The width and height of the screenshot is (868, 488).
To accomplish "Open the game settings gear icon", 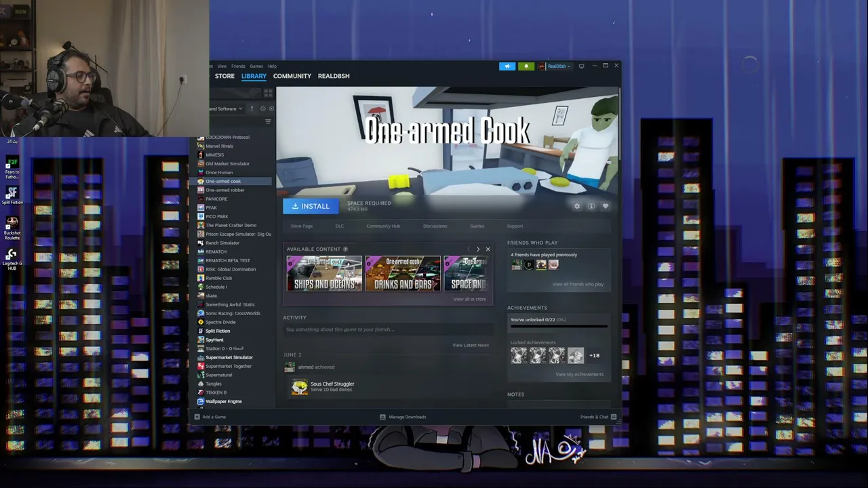I will point(577,206).
